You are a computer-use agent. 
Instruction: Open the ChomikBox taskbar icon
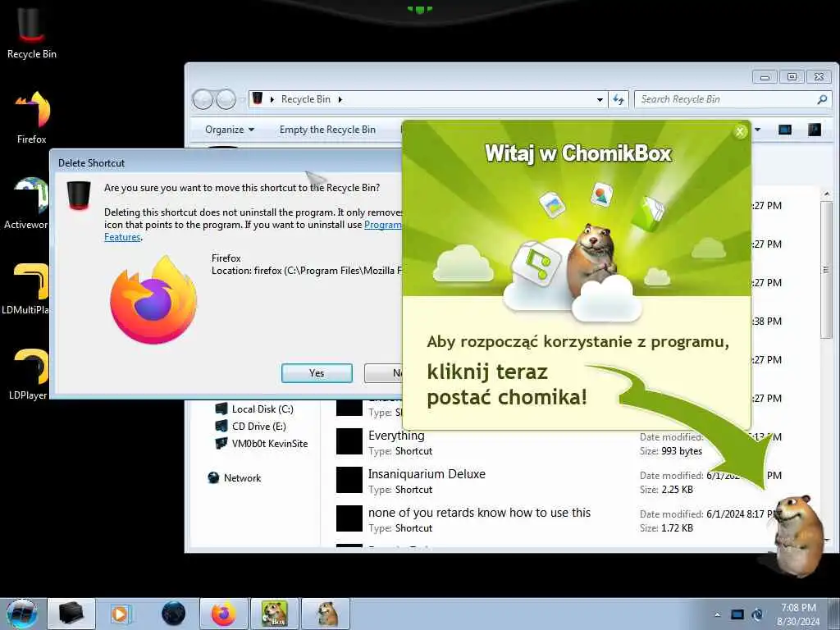pos(274,614)
